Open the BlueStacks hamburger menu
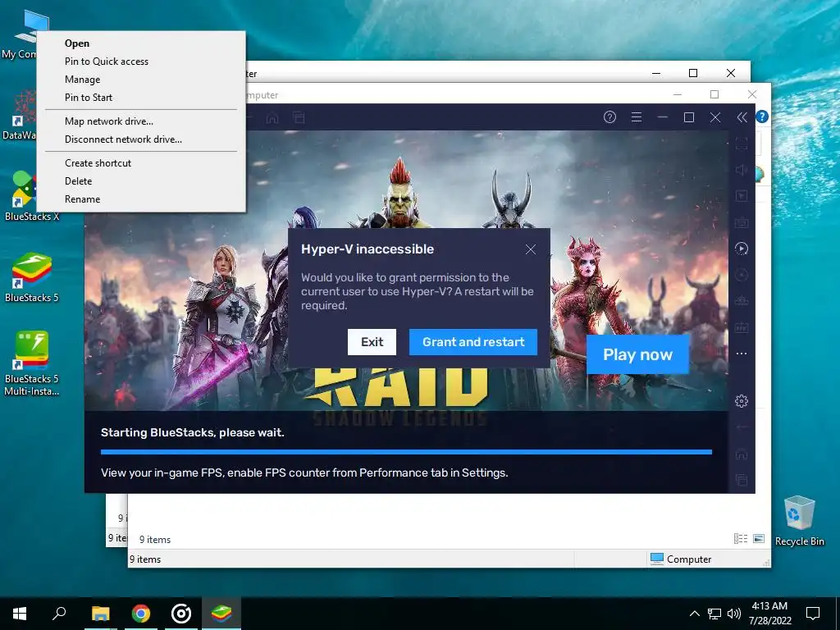Image resolution: width=840 pixels, height=630 pixels. pyautogui.click(x=637, y=117)
